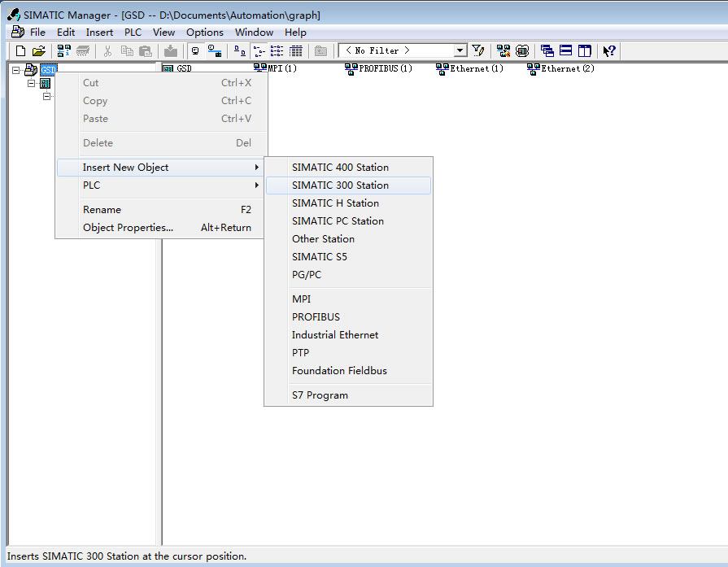Choose Object Properties from context menu

(x=159, y=228)
